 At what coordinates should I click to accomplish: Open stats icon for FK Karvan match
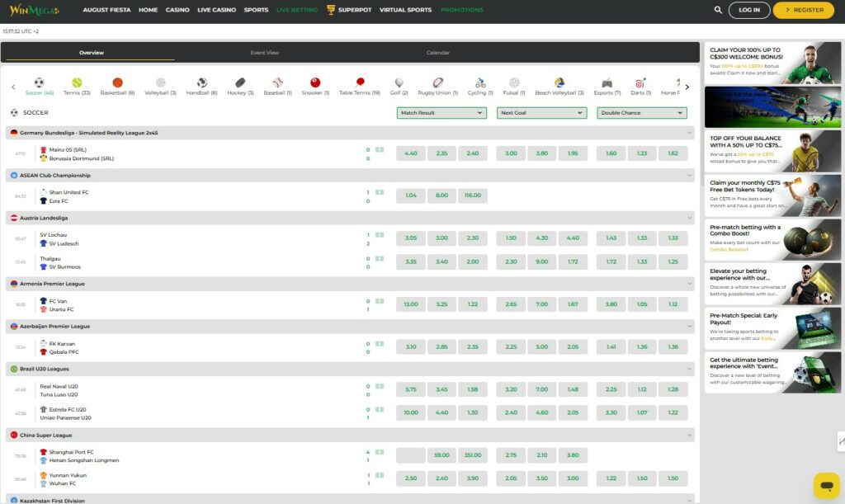[380, 343]
